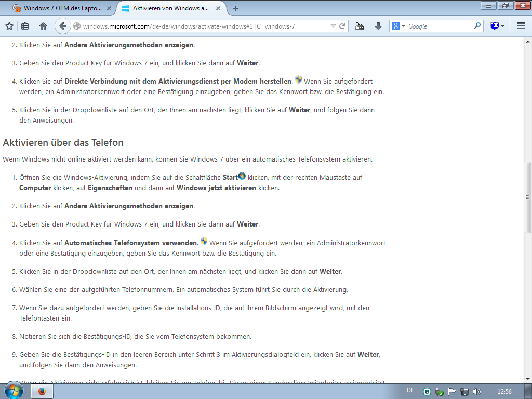The width and height of the screenshot is (532, 399).
Task: Open the Windows Start menu orb
Action: pyautogui.click(x=14, y=391)
